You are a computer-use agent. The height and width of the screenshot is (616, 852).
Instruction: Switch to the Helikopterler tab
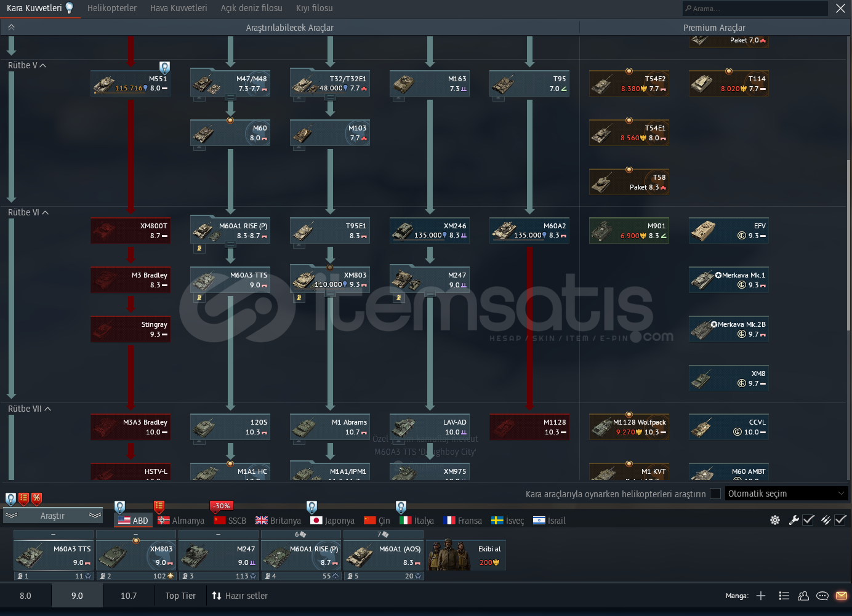pyautogui.click(x=112, y=8)
